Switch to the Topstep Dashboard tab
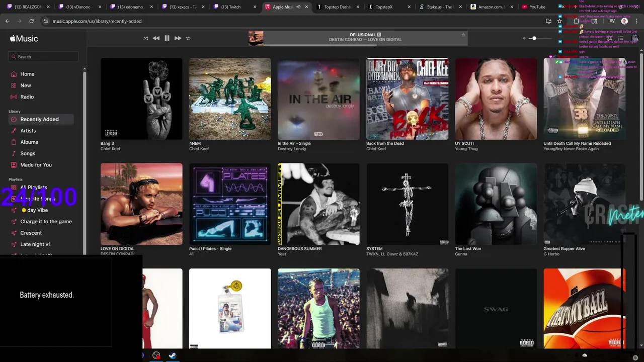644x362 pixels. [338, 7]
